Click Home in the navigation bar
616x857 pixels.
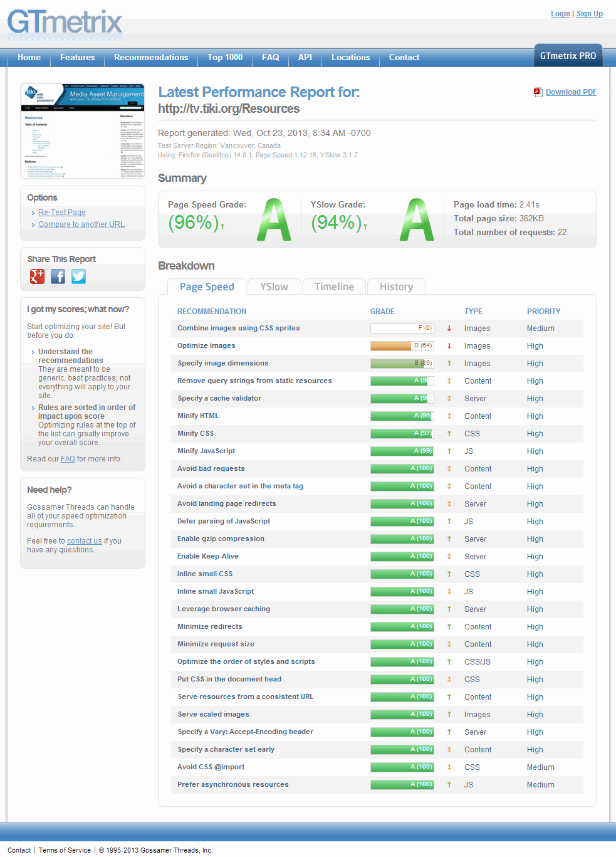[x=29, y=57]
